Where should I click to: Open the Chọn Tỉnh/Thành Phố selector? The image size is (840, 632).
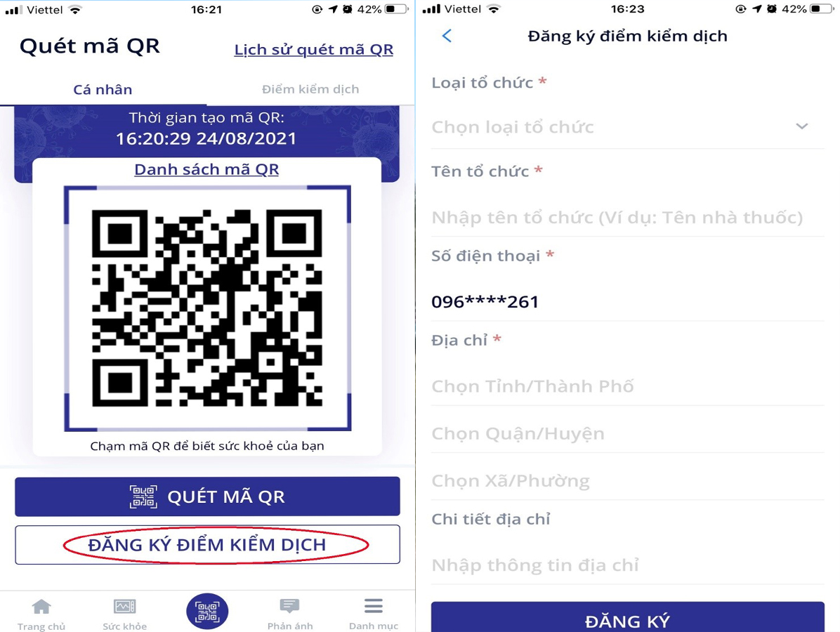(627, 386)
